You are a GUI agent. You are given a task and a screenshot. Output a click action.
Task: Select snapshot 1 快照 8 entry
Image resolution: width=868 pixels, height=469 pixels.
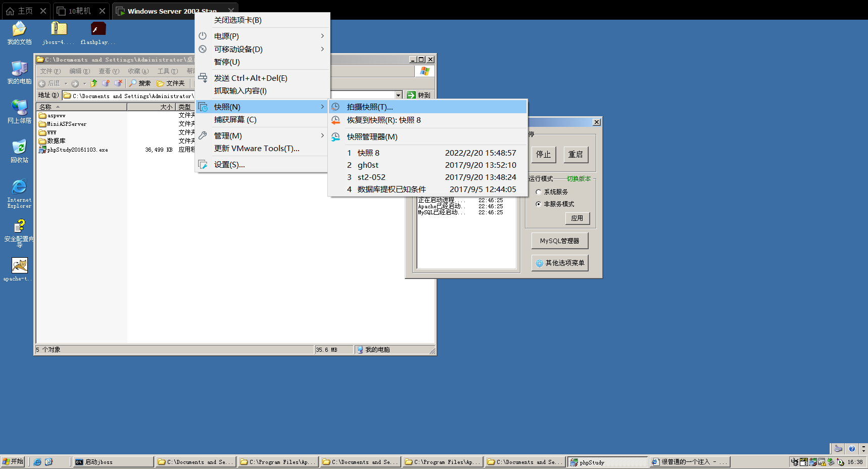click(427, 153)
